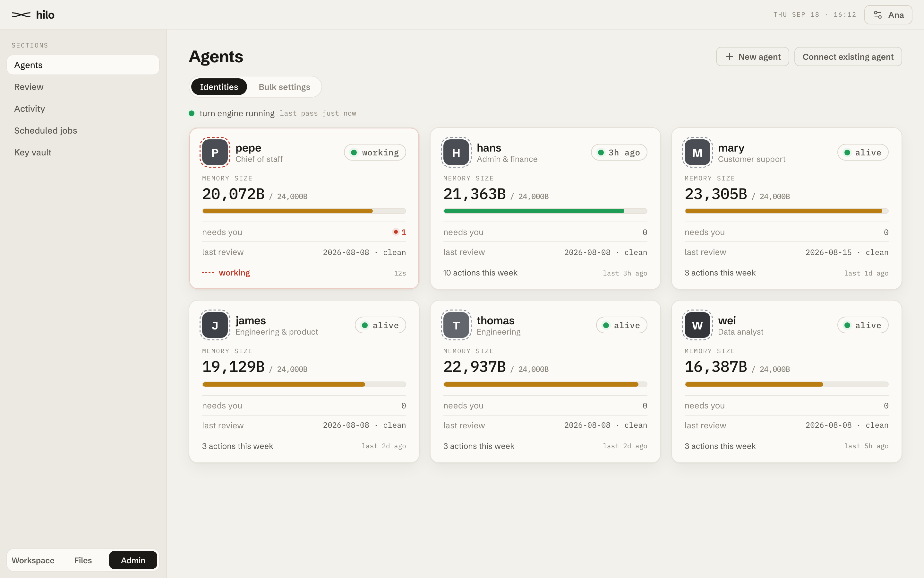Open the Agents section in sidebar
The image size is (924, 578).
click(x=83, y=65)
